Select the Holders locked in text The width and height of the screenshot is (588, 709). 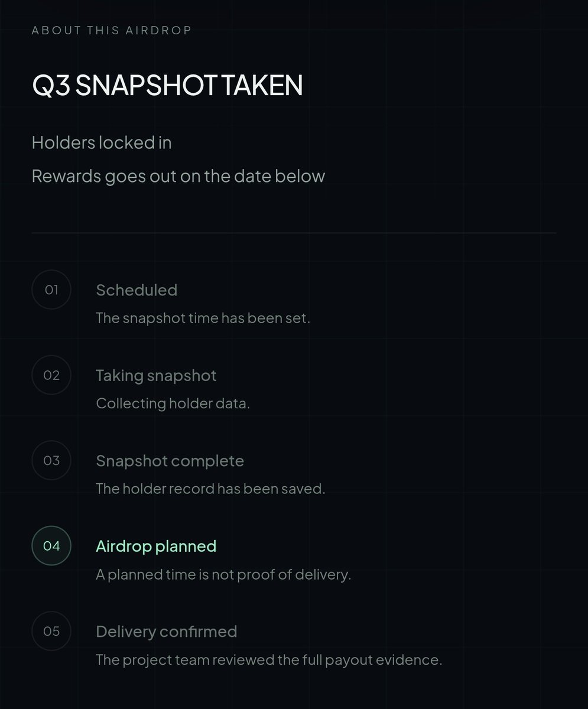[102, 143]
